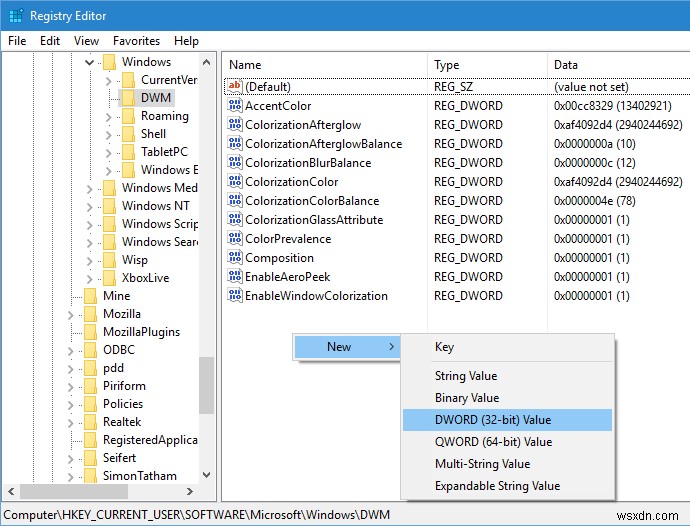Click the ColorizationAfterglowBalance DWORD icon

coord(235,143)
